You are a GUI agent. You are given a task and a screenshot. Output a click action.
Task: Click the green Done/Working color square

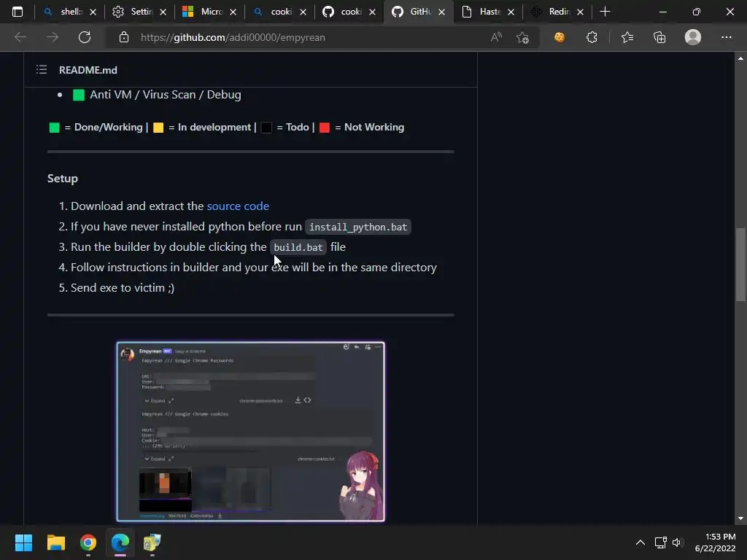(x=54, y=128)
